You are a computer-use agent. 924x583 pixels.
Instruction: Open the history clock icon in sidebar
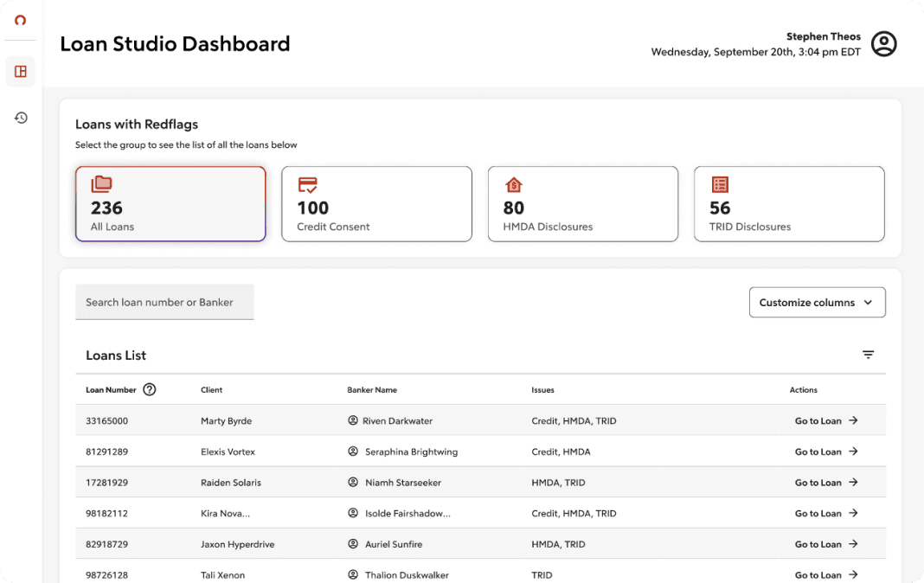[21, 118]
